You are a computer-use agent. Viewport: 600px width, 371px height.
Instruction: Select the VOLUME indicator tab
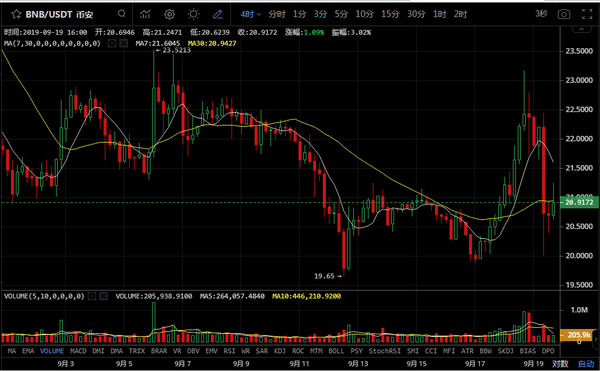[x=52, y=351]
